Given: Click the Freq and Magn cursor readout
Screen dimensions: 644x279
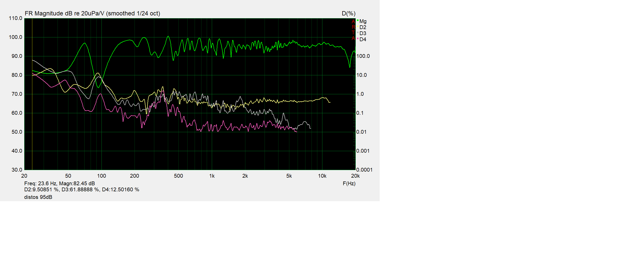Looking at the screenshot, I should 60,183.
